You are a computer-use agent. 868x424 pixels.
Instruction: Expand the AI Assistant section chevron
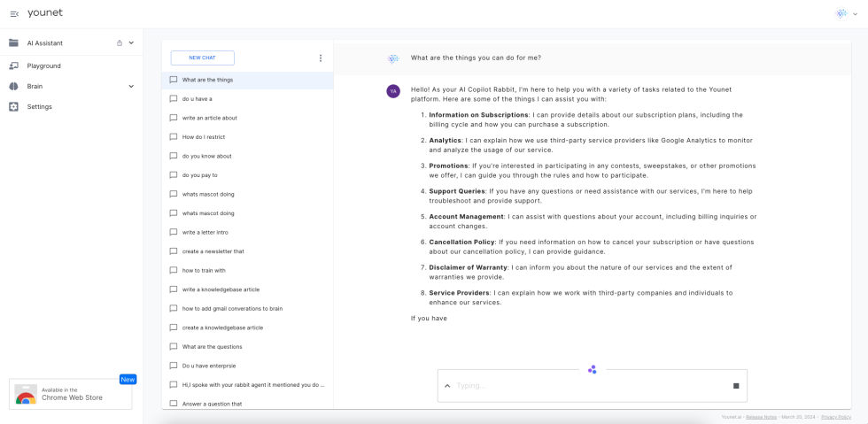(x=131, y=42)
